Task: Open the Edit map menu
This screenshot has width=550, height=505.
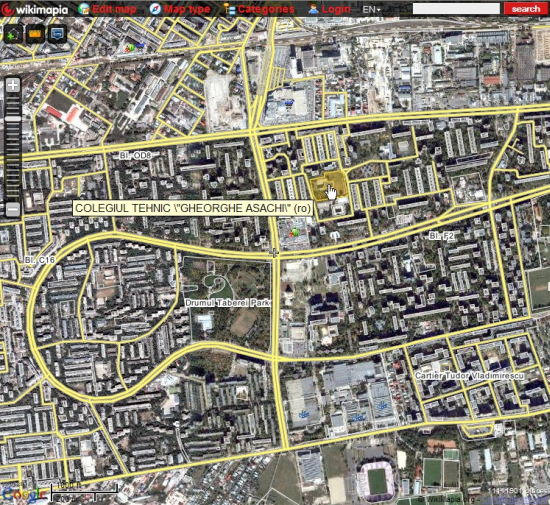Action: [114, 9]
